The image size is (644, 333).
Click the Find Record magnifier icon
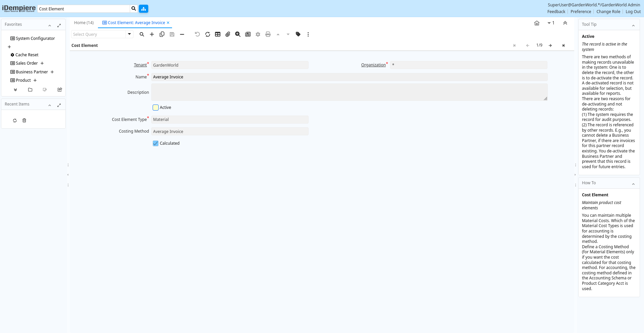[x=142, y=34]
